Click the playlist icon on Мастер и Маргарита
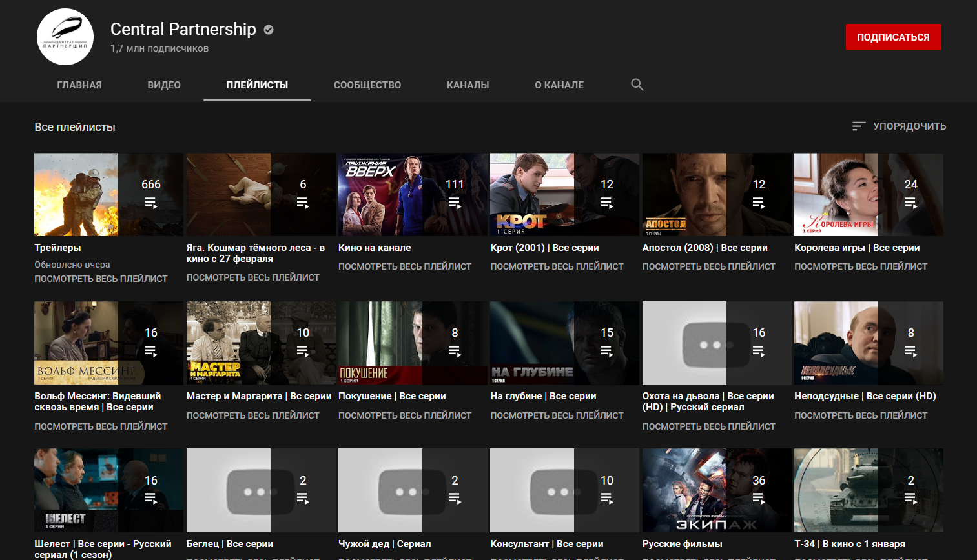Viewport: 977px width, 560px height. 303,352
